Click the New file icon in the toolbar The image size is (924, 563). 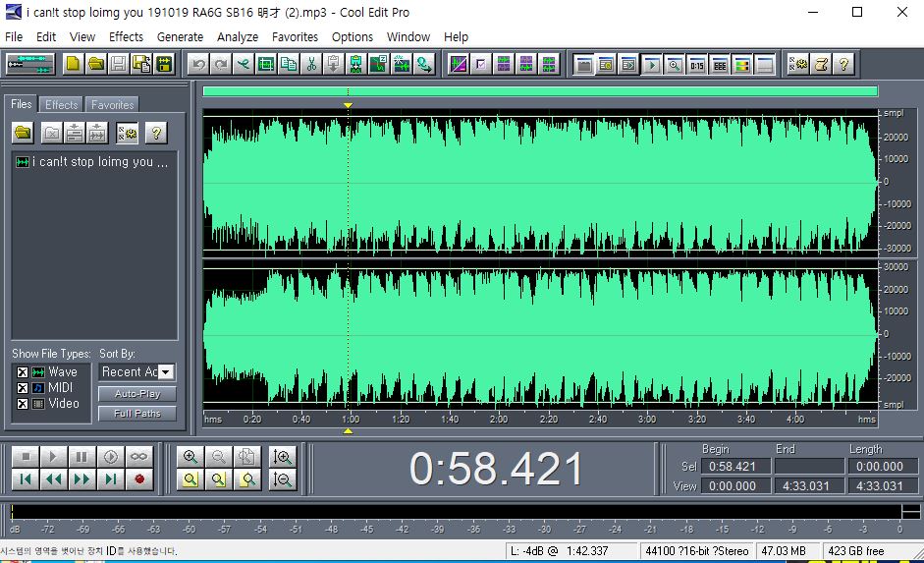coord(74,64)
